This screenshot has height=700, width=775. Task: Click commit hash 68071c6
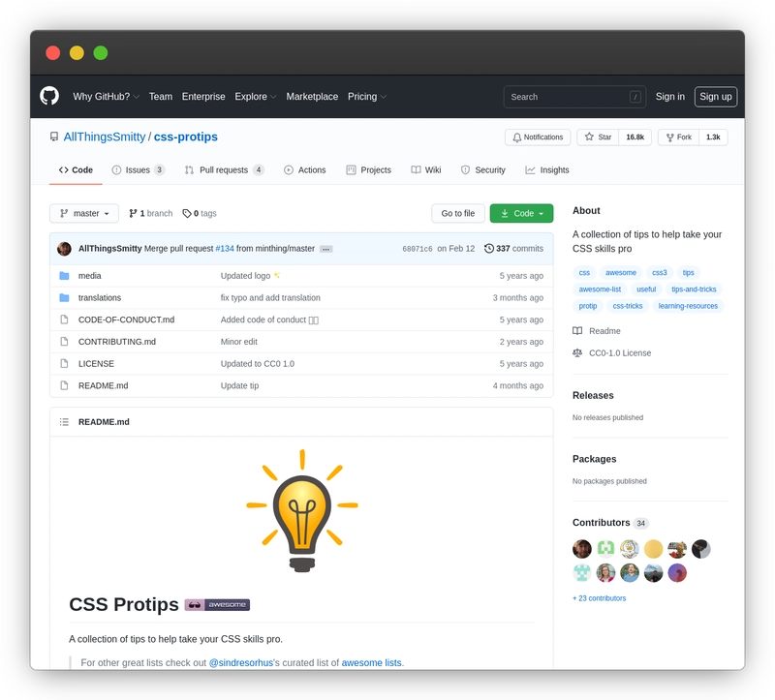pos(418,249)
